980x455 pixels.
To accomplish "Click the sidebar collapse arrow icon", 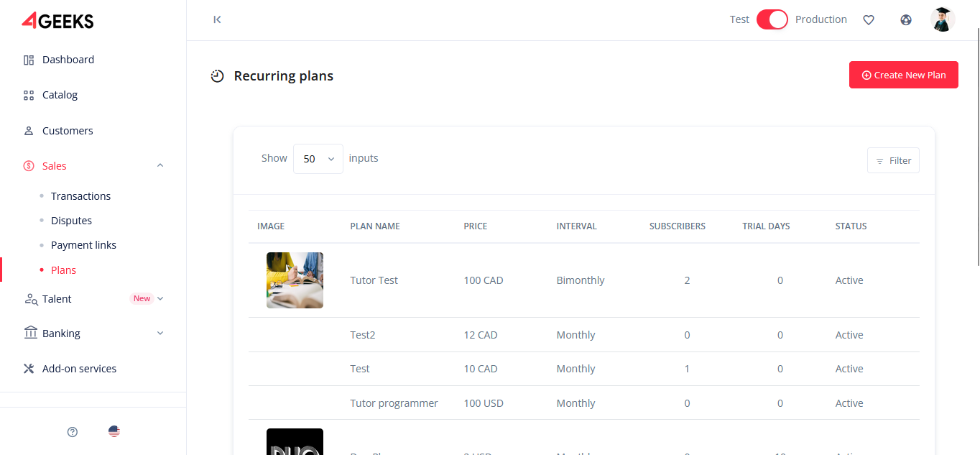I will click(x=217, y=19).
